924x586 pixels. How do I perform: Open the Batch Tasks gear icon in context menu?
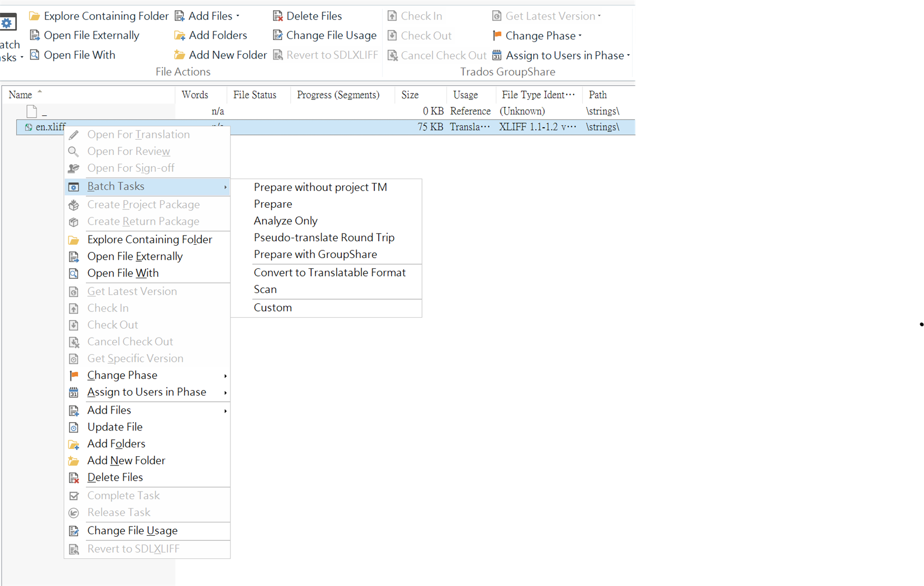click(x=74, y=186)
